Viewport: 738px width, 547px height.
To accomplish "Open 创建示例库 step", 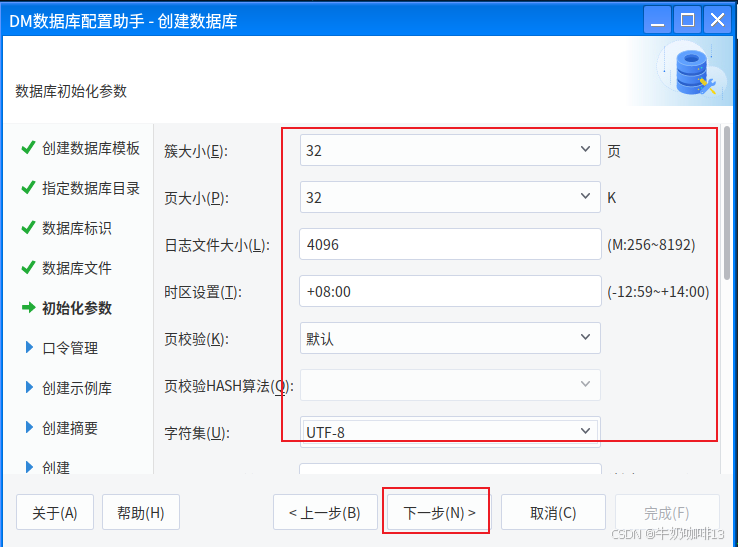I will coord(77,388).
